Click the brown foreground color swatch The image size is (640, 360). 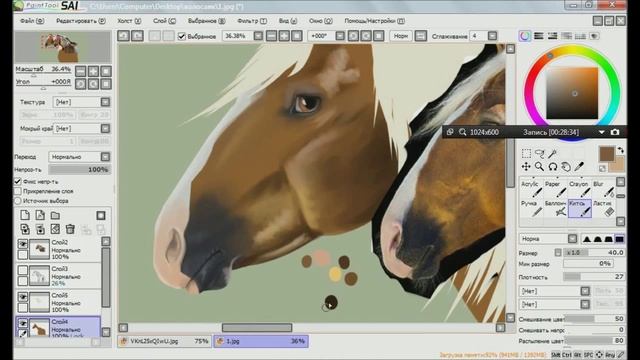click(607, 154)
